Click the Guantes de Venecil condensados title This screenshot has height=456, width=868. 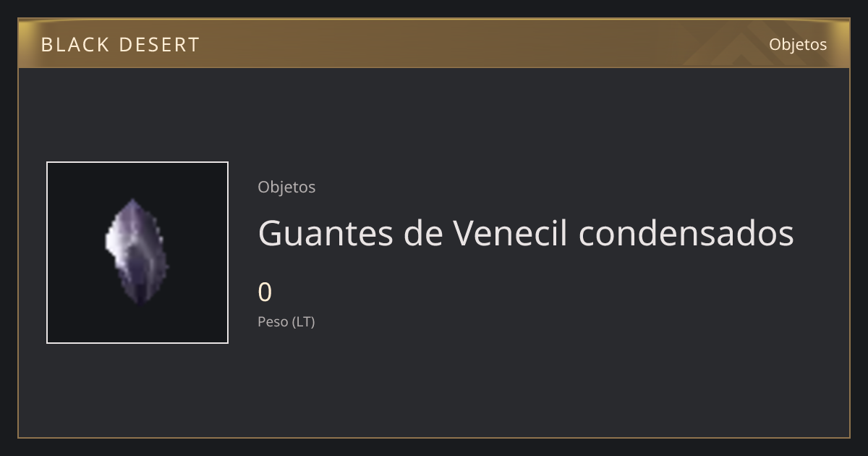click(526, 233)
